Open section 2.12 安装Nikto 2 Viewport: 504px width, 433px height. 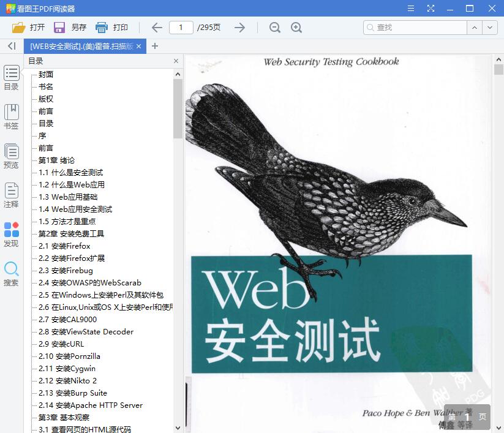pyautogui.click(x=67, y=380)
